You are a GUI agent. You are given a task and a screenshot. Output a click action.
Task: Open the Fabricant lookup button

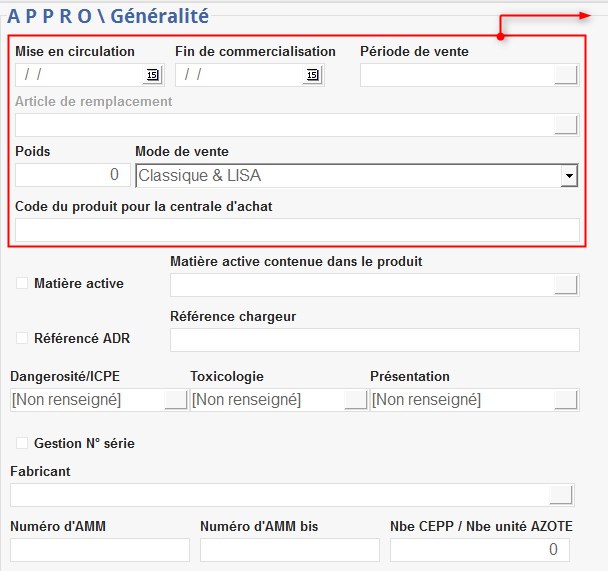(x=561, y=494)
